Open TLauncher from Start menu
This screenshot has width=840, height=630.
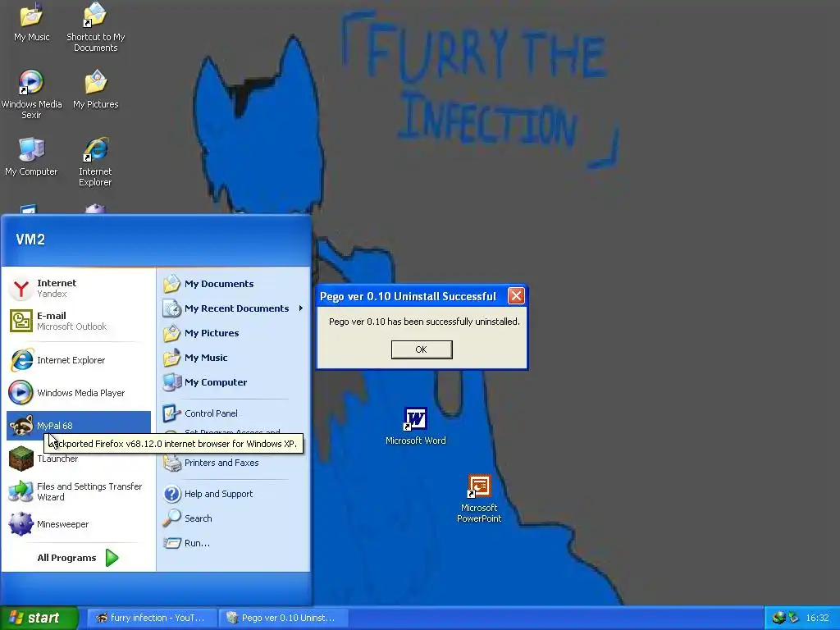(x=78, y=459)
